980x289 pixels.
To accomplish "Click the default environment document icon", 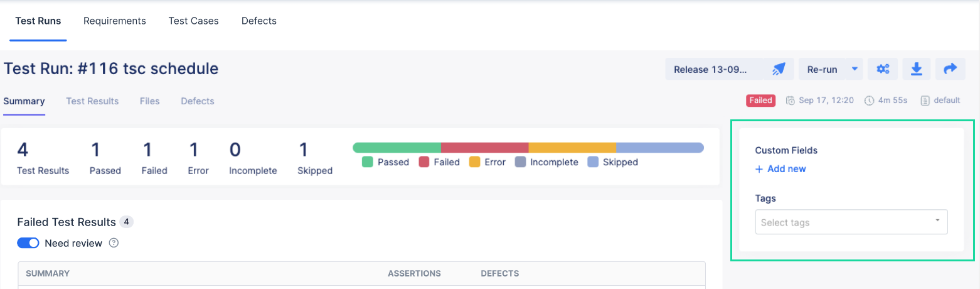I will [x=925, y=101].
